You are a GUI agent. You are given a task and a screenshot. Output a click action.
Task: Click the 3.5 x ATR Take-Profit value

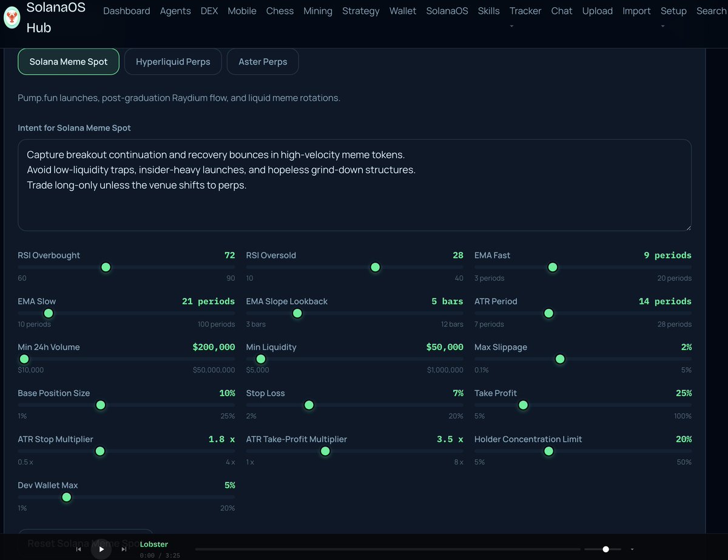450,439
